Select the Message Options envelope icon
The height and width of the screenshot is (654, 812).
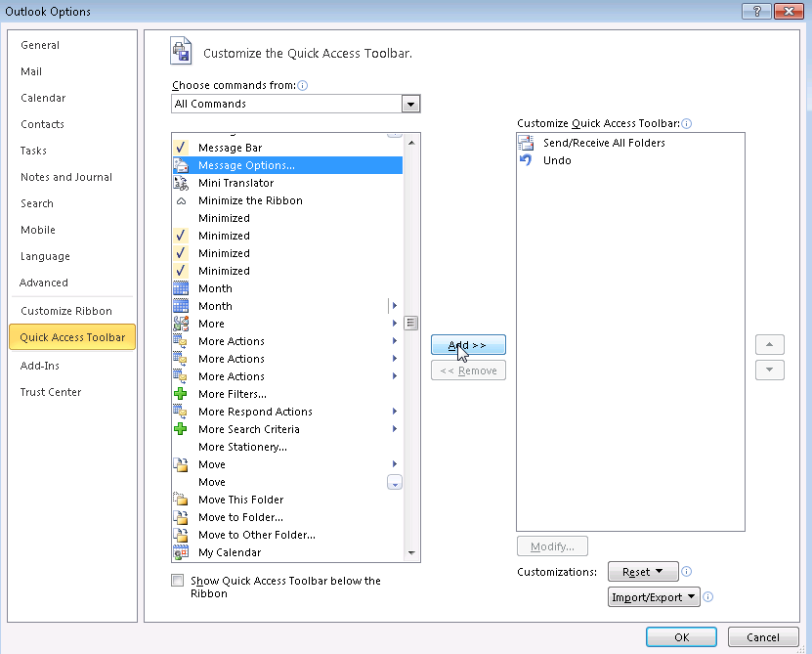181,165
